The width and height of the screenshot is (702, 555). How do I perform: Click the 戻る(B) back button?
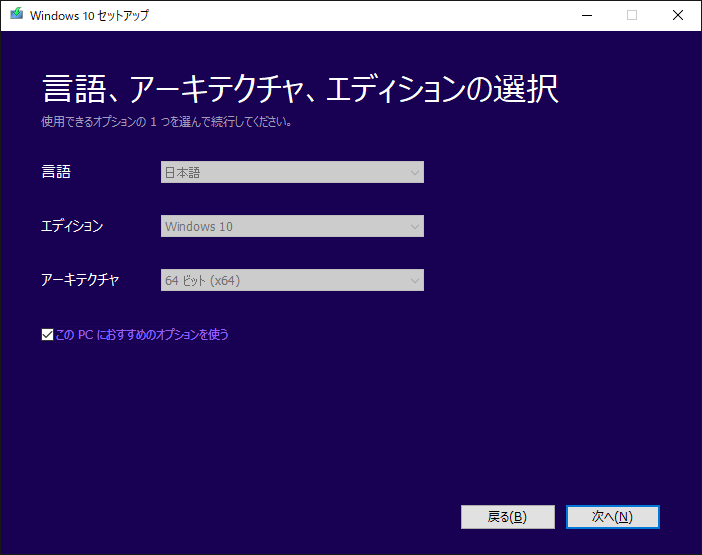(508, 517)
